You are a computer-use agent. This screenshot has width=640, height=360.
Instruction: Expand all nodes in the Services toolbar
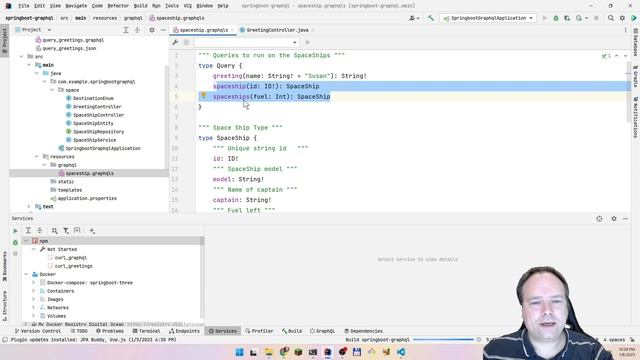(28, 231)
